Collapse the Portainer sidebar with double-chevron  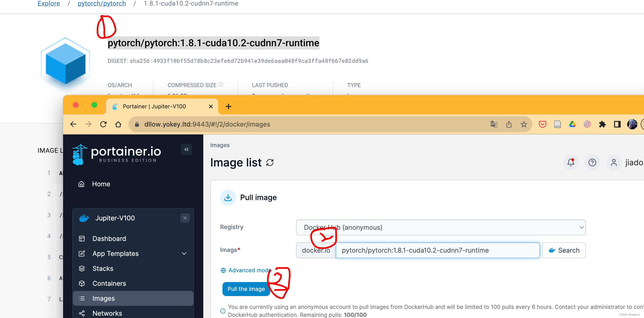coord(186,149)
